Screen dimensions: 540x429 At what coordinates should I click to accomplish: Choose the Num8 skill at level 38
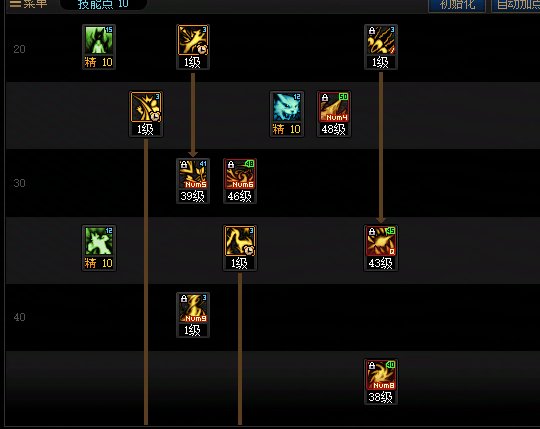tap(381, 375)
